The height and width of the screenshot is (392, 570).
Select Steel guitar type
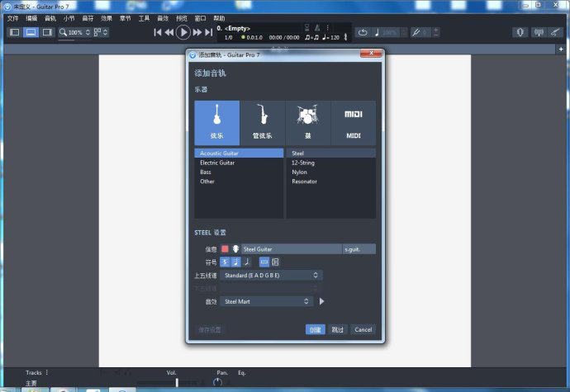331,153
